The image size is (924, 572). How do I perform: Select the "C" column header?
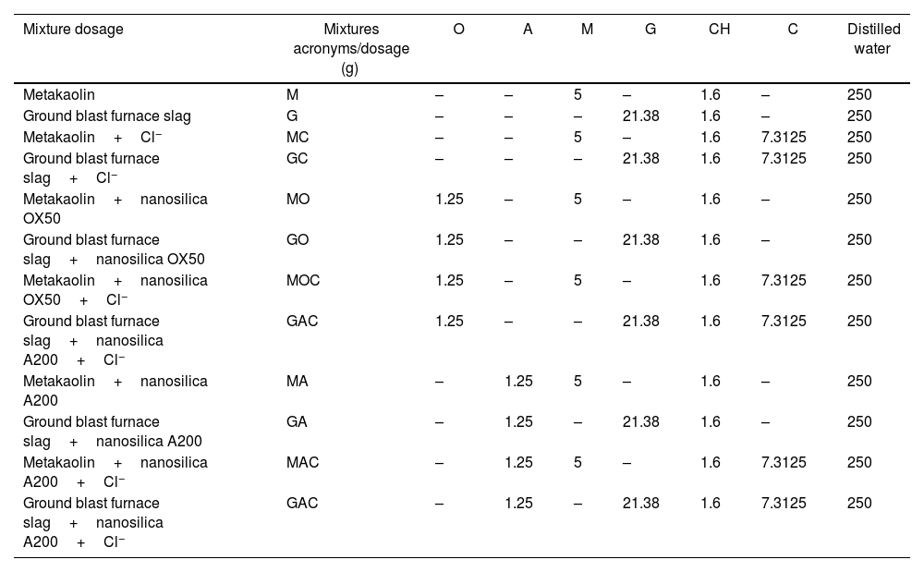(793, 30)
